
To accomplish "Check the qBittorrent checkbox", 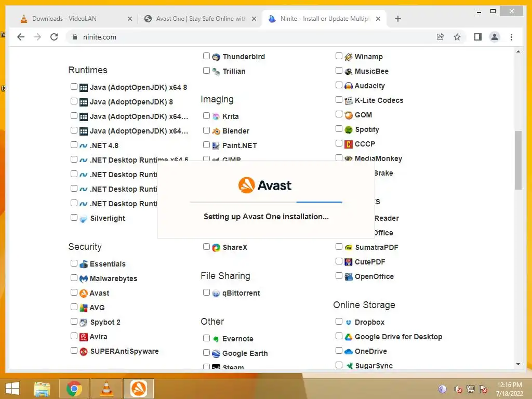I will tap(206, 292).
